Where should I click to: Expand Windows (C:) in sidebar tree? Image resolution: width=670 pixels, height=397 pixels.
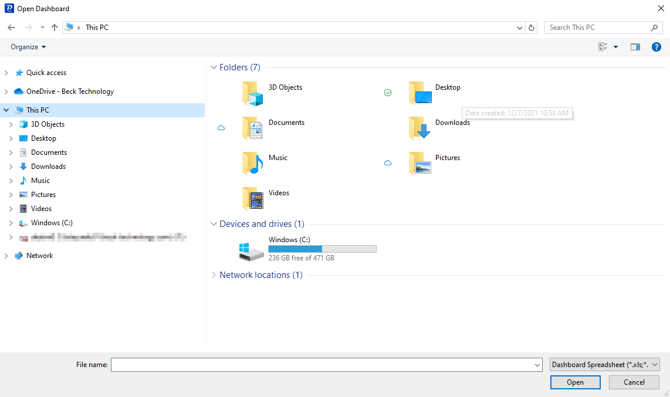[11, 223]
